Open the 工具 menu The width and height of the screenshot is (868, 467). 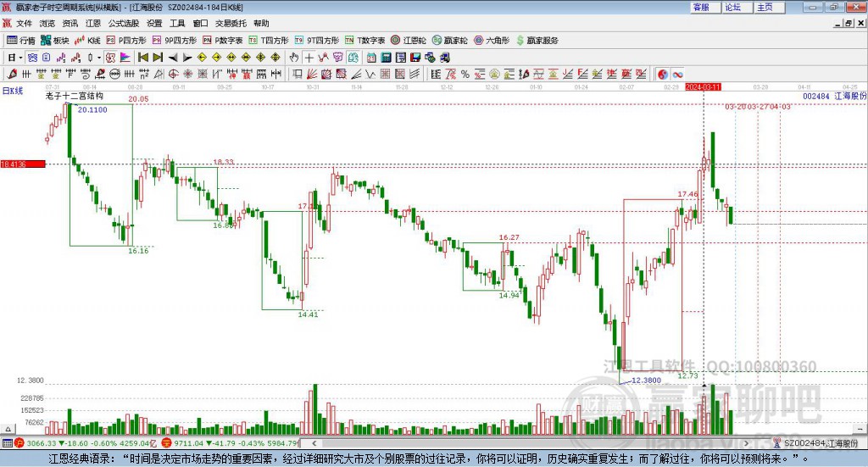(177, 23)
